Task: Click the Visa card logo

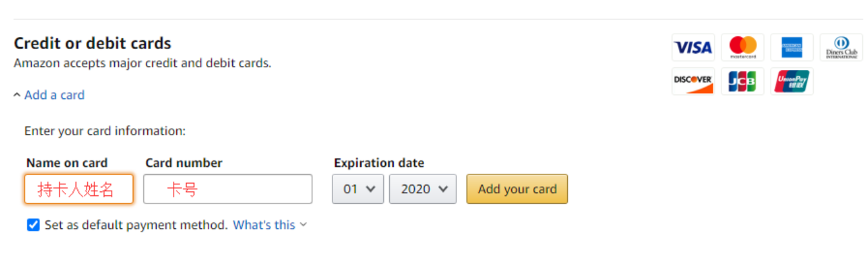Action: pyautogui.click(x=692, y=47)
